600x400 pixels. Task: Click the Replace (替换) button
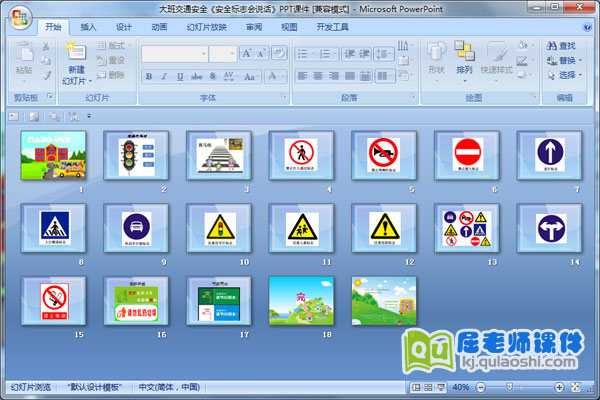point(567,60)
